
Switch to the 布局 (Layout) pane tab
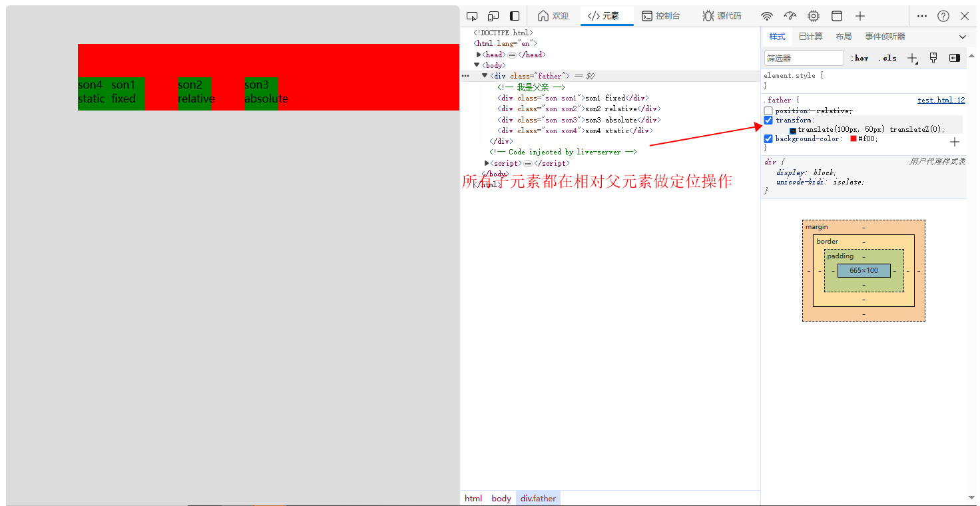point(844,37)
